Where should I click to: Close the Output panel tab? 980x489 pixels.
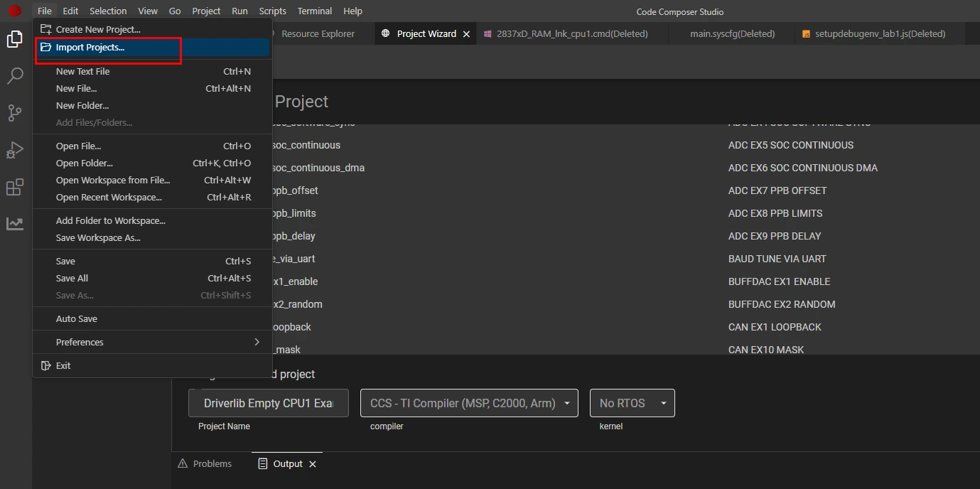[313, 463]
